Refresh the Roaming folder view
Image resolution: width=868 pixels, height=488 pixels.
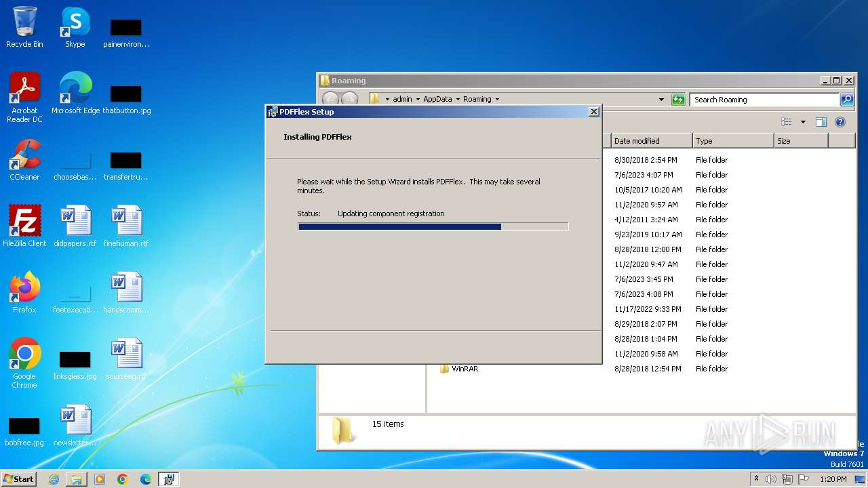click(x=678, y=100)
